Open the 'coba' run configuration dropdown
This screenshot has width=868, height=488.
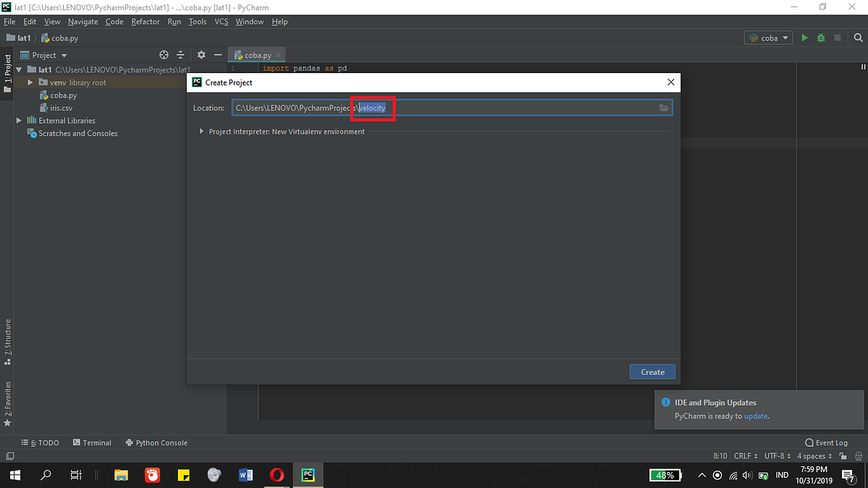(768, 37)
